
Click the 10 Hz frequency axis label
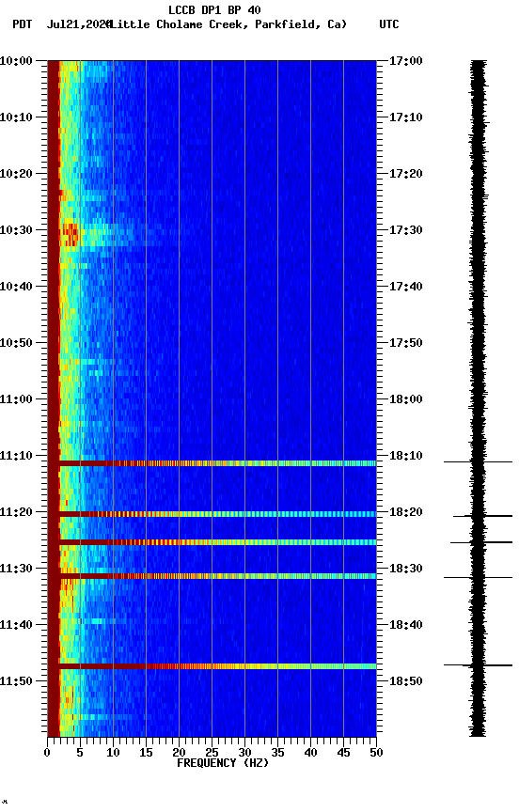point(113,753)
